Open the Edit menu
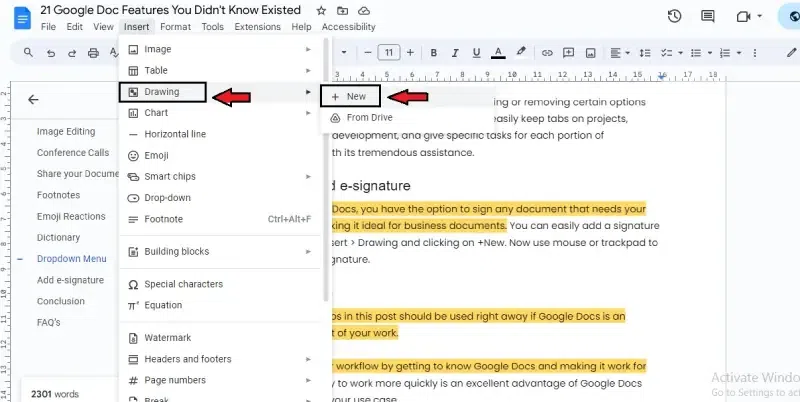 click(x=74, y=27)
